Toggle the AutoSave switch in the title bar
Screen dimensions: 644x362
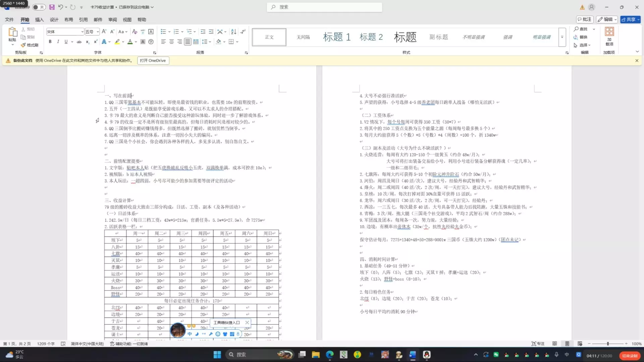[x=39, y=7]
